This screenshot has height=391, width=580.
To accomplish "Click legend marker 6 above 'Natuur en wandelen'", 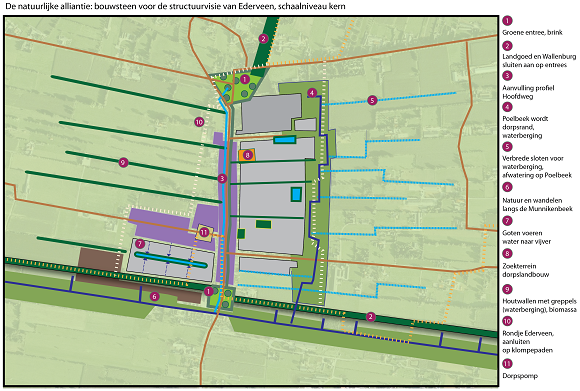I will pyautogui.click(x=507, y=187).
